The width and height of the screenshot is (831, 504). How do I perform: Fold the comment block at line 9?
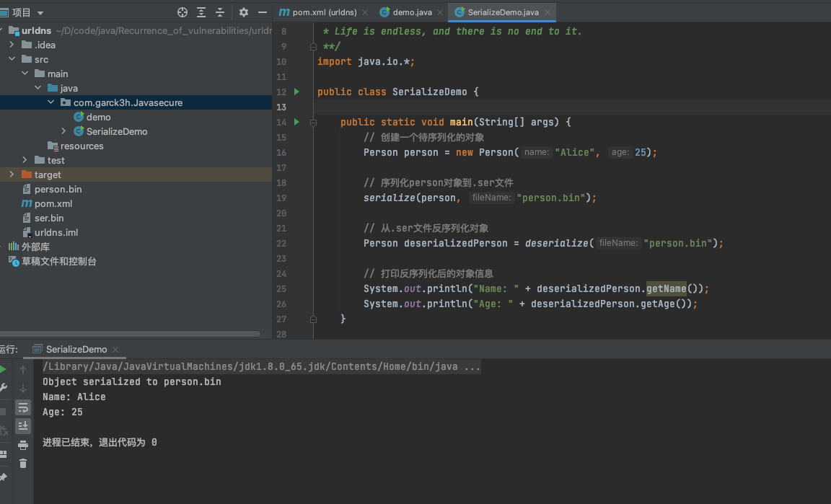click(x=313, y=47)
